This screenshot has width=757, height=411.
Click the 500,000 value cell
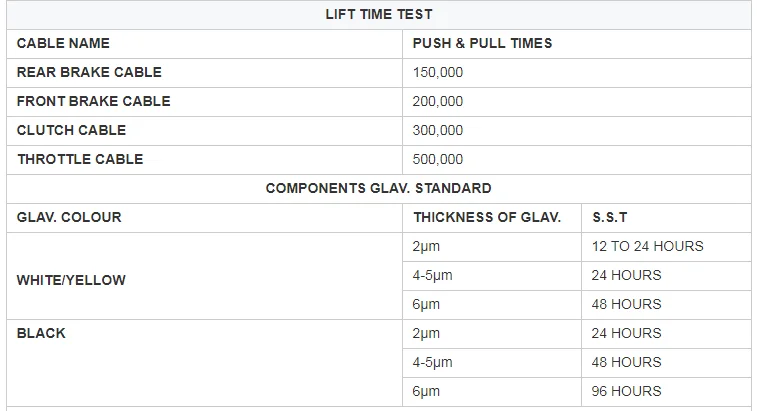point(438,160)
